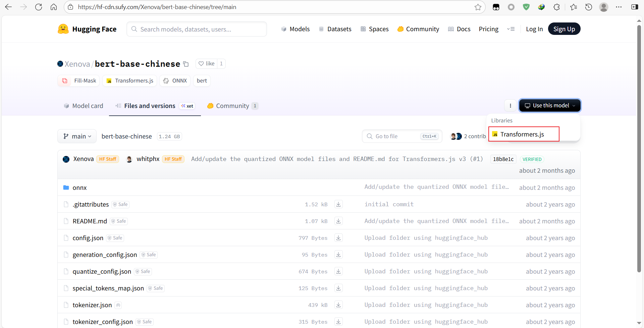
Task: Download tokenizer.json file
Action: (338, 305)
